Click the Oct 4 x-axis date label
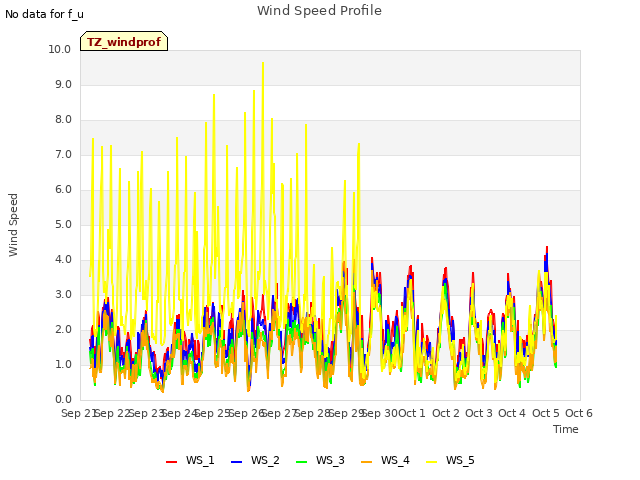Viewport: 640px width, 480px height. [x=512, y=413]
